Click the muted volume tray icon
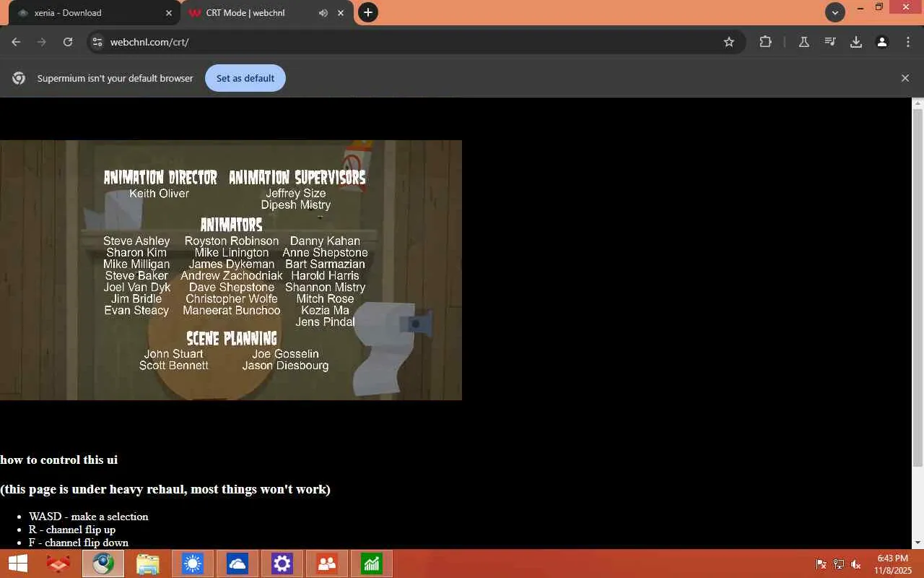 pos(856,564)
